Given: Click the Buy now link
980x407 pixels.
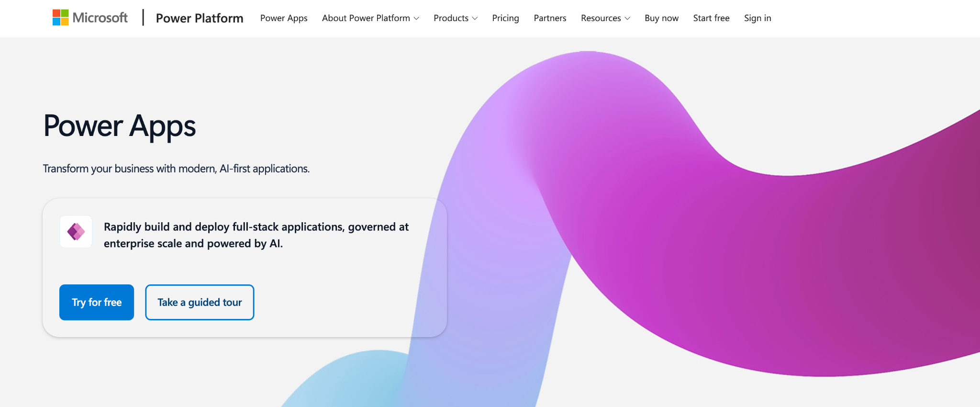Looking at the screenshot, I should click(661, 18).
